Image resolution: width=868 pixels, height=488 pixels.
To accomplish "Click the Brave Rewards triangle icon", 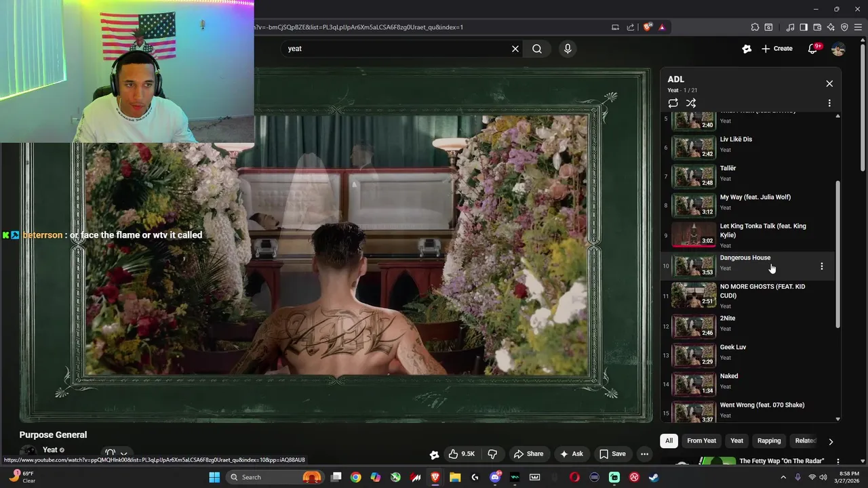I will click(662, 27).
